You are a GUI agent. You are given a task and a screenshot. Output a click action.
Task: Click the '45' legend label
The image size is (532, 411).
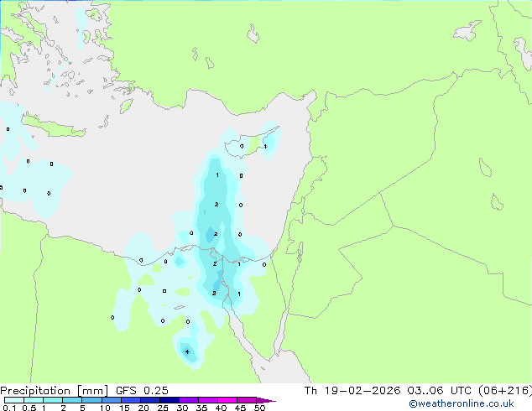(240, 408)
